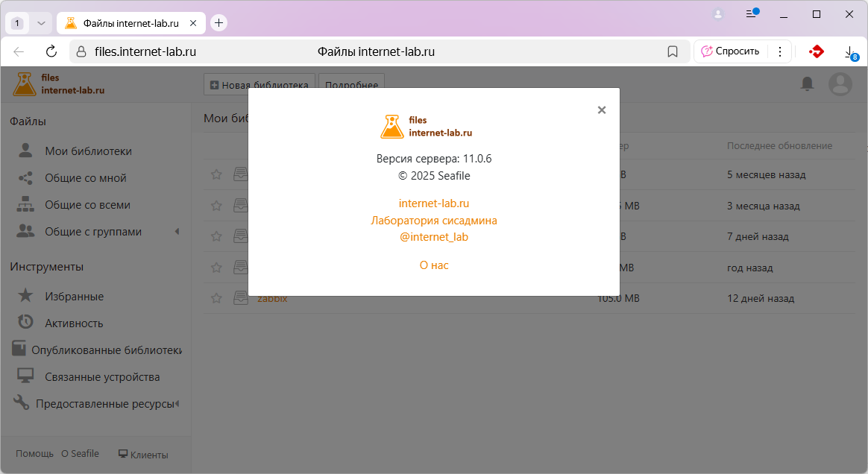Expand the Общие с группами section
The height and width of the screenshot is (474, 868).
177,232
